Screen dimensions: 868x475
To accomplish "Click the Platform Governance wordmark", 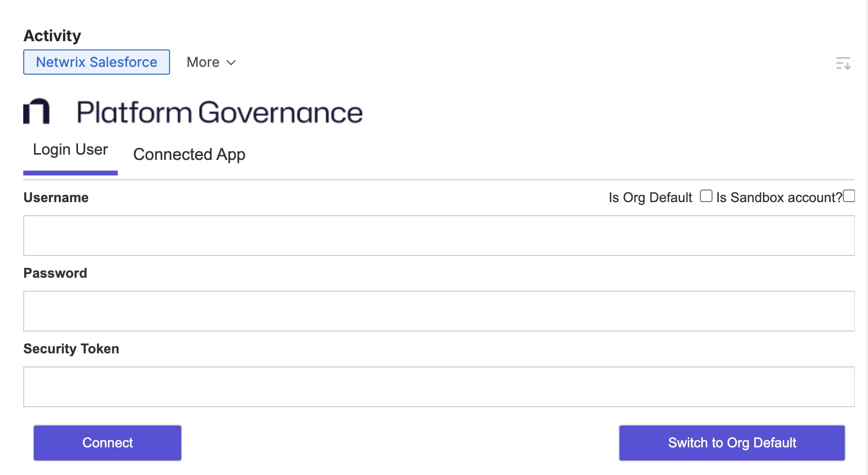I will [219, 112].
